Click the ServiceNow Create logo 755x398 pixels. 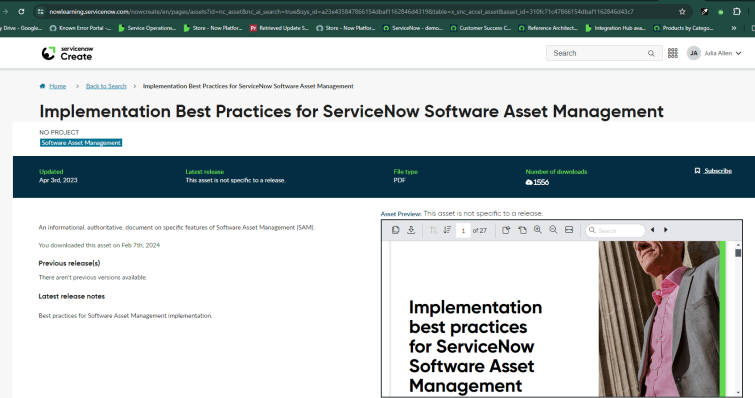tap(67, 53)
